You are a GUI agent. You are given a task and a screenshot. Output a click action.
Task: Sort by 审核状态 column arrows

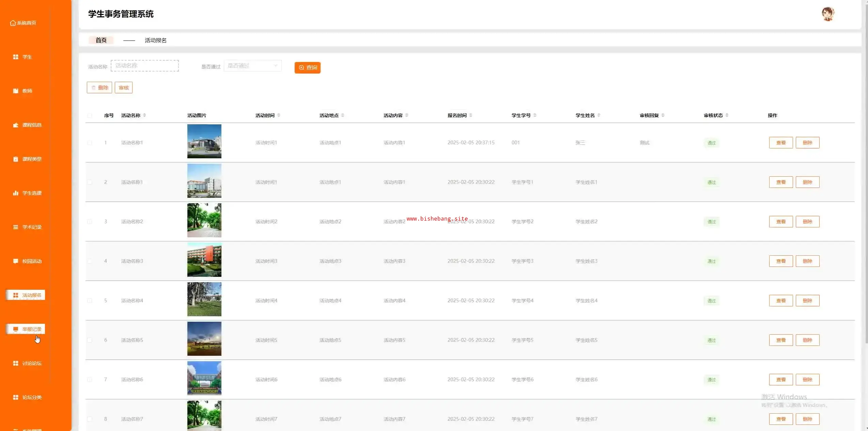coord(727,115)
